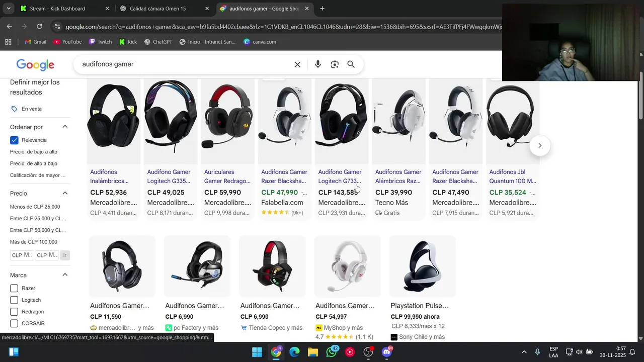
Task: Switch to Stream - Kick Dashboard tab
Action: pyautogui.click(x=64, y=9)
